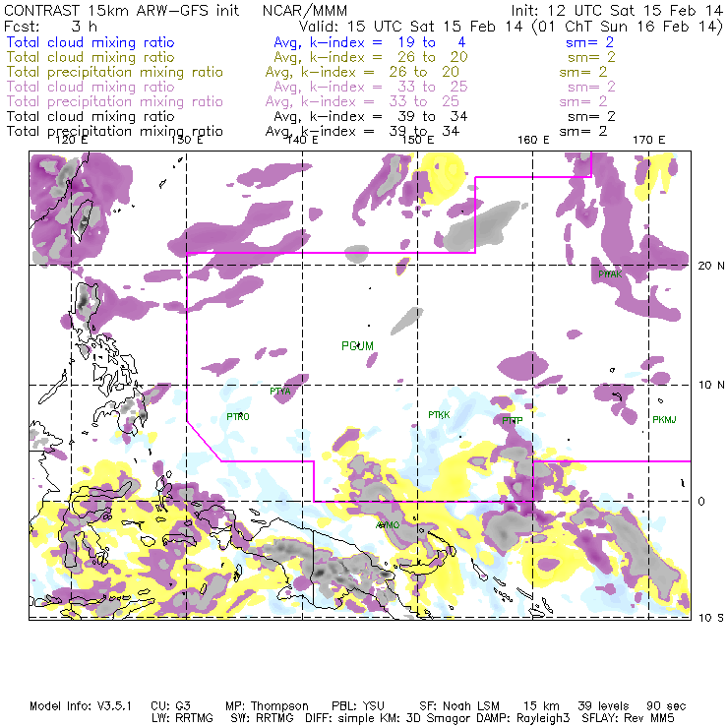This screenshot has width=728, height=728.
Task: Select the CU: G3 text
Action: click(170, 706)
